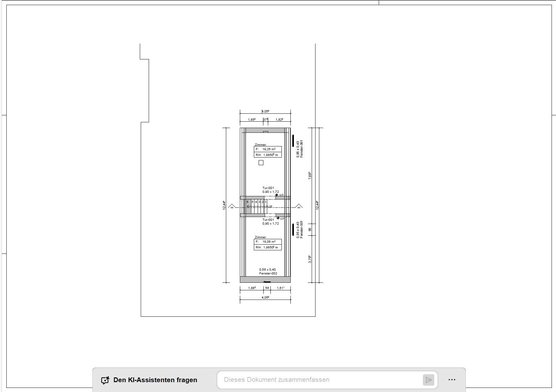Screen dimensions: 556x392
Task: Click the small square in upper Zimmer
Action: (x=261, y=163)
